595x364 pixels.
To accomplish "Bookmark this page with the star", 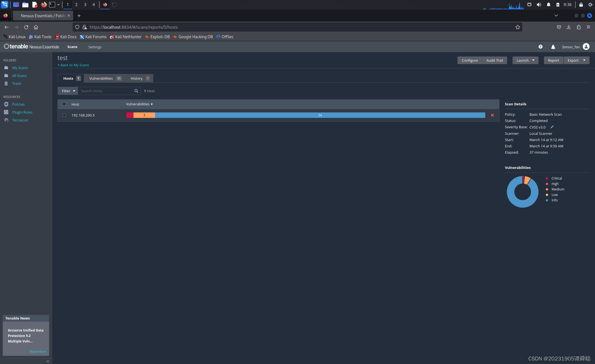I will [x=517, y=27].
